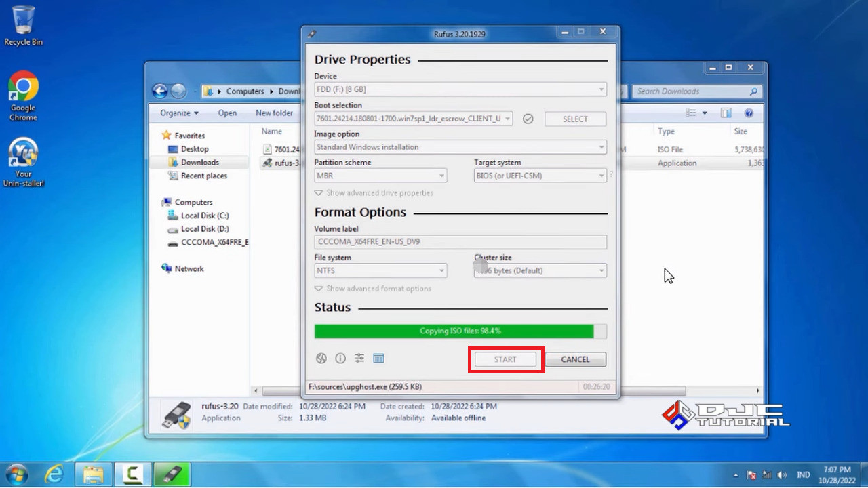Sort by the Size column header
The image size is (868, 488).
coord(741,131)
